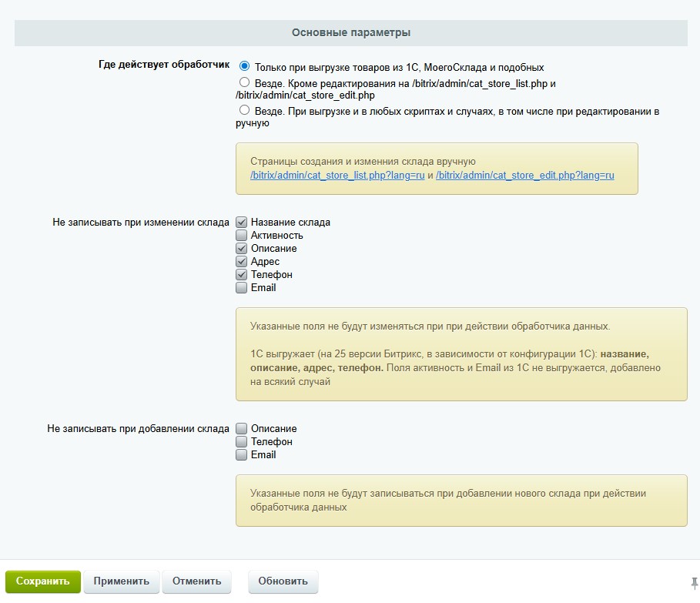The width and height of the screenshot is (700, 603).
Task: Open the cat_store_edit.php?lang=ru link
Action: click(524, 176)
